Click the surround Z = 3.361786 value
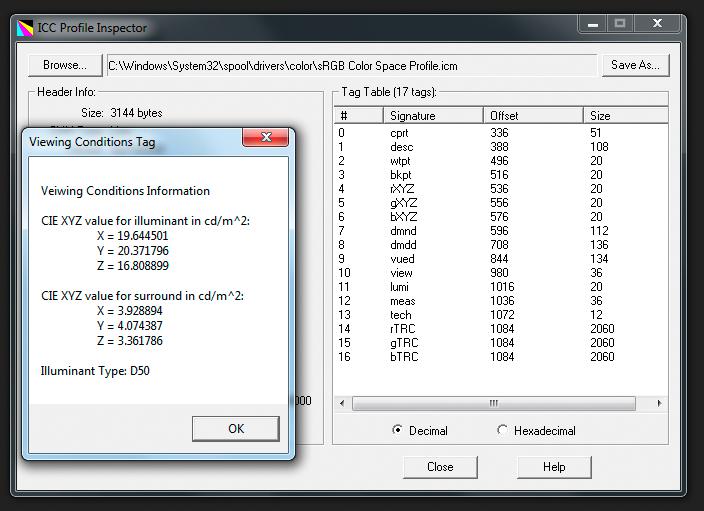 point(130,341)
